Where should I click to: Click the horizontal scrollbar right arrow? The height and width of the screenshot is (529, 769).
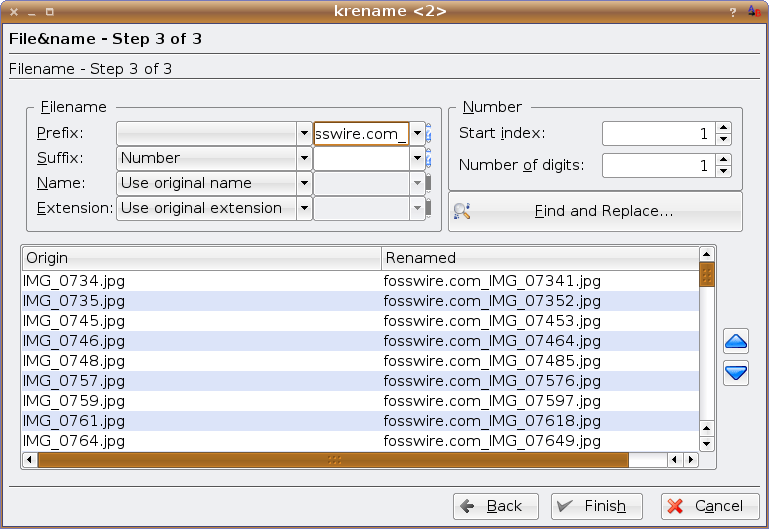click(x=691, y=460)
